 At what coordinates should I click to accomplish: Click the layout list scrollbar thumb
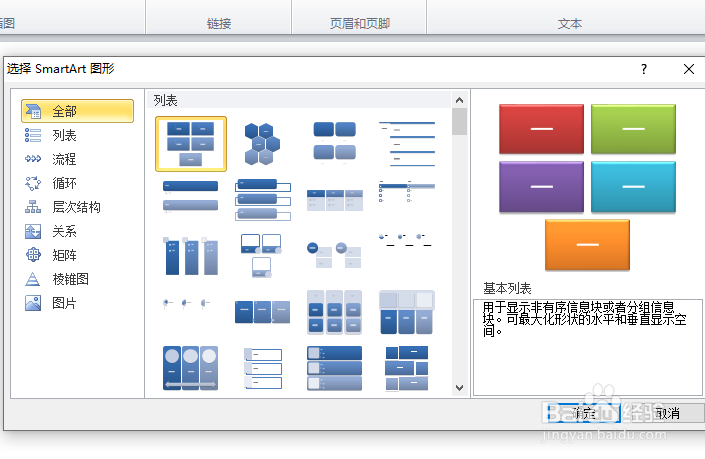[x=459, y=122]
